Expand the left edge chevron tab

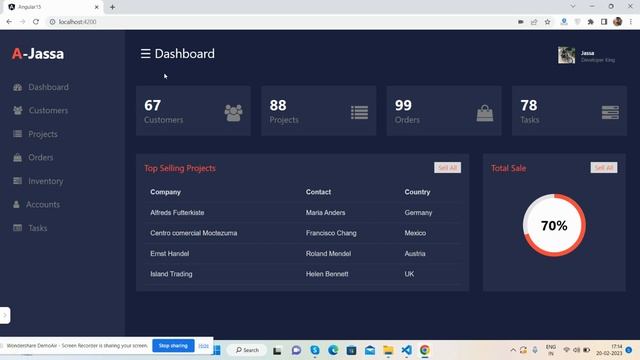[x=5, y=315]
